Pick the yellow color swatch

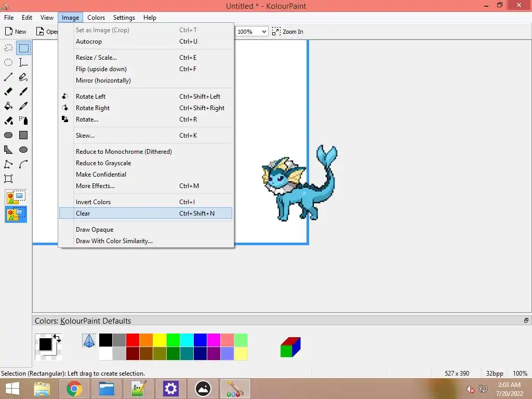pos(159,340)
